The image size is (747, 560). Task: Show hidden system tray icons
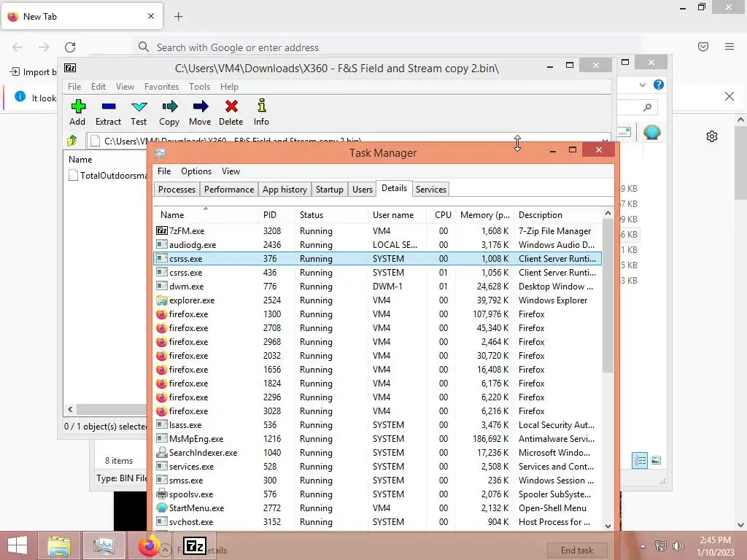(x=643, y=546)
